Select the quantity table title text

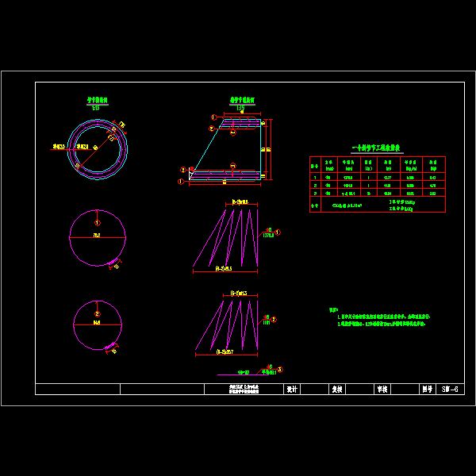(x=377, y=148)
